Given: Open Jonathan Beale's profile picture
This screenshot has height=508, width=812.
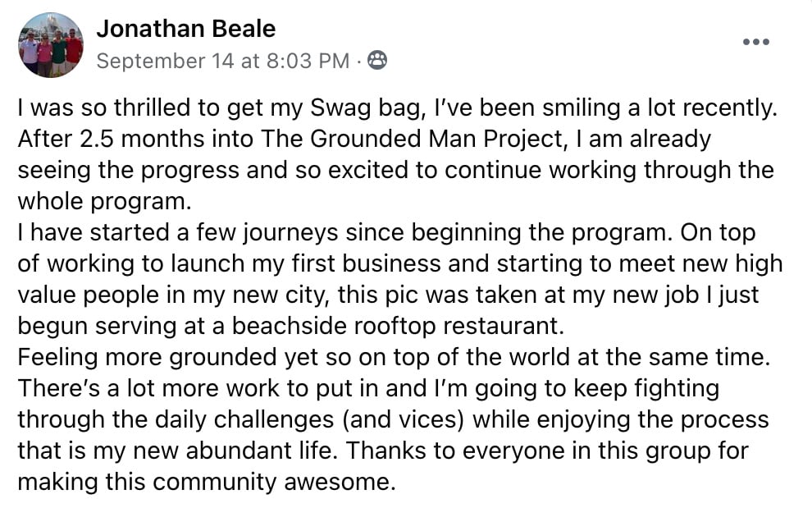Looking at the screenshot, I should coord(51,45).
